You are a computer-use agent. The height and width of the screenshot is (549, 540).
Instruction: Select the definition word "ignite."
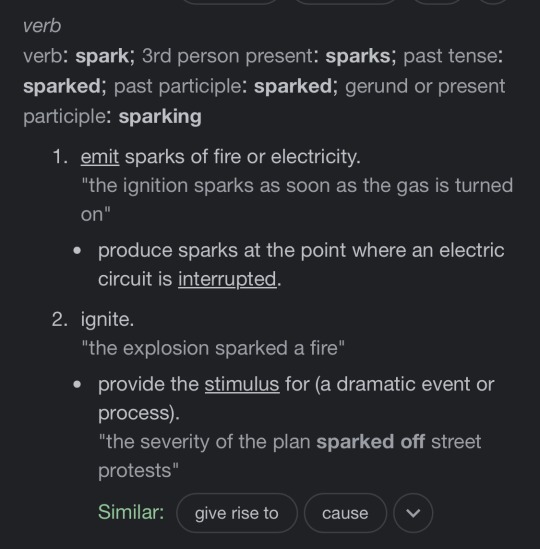107,320
